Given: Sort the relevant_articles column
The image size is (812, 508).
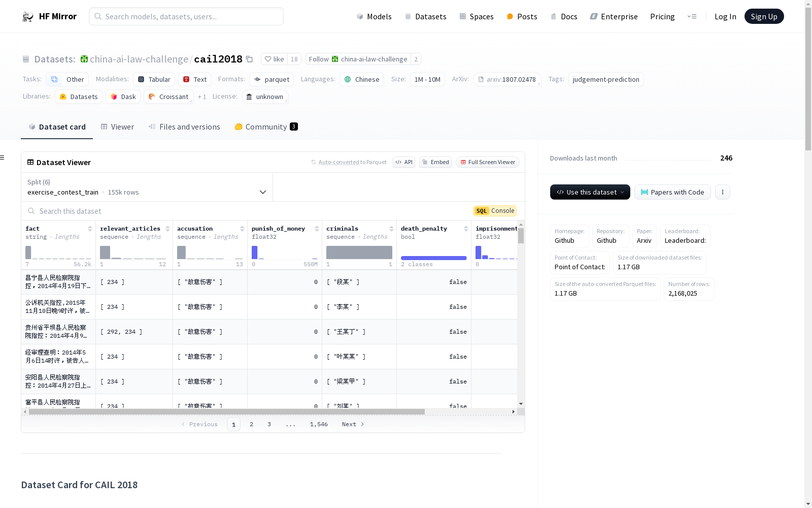Looking at the screenshot, I should (x=167, y=229).
